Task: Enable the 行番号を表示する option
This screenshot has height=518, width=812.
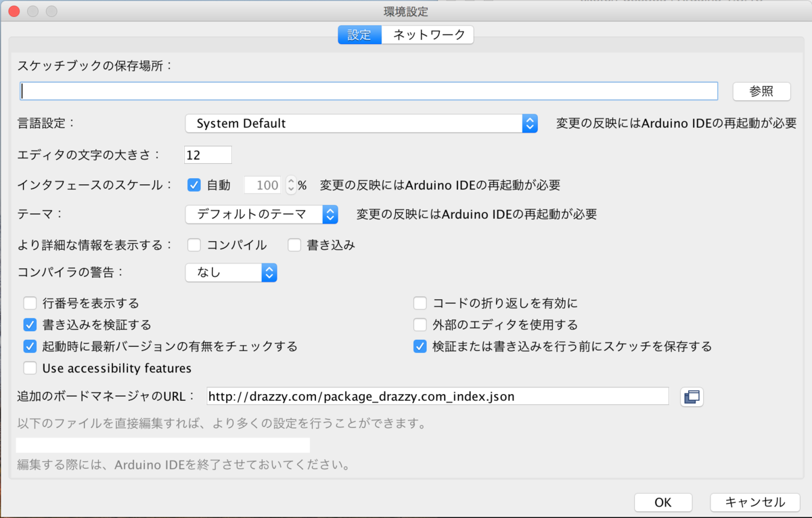Action: pos(30,303)
